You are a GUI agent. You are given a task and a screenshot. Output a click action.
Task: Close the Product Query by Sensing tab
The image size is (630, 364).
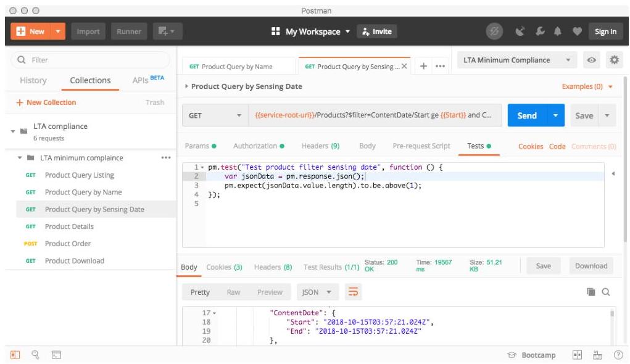(x=404, y=66)
